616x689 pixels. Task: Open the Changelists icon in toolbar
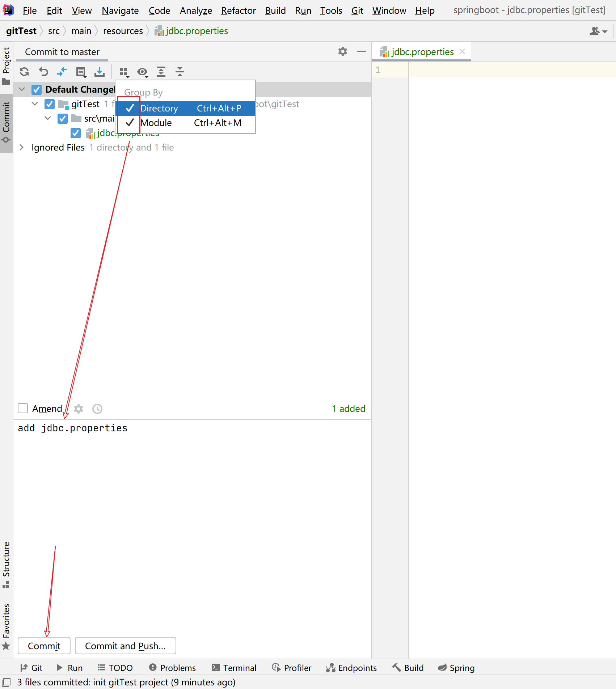coord(81,72)
